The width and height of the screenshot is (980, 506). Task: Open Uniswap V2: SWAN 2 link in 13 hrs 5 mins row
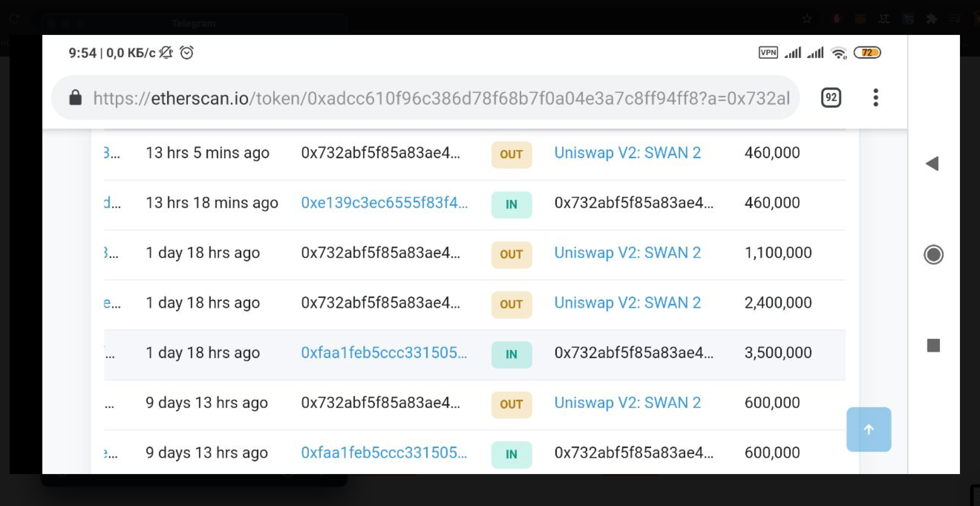(x=627, y=153)
